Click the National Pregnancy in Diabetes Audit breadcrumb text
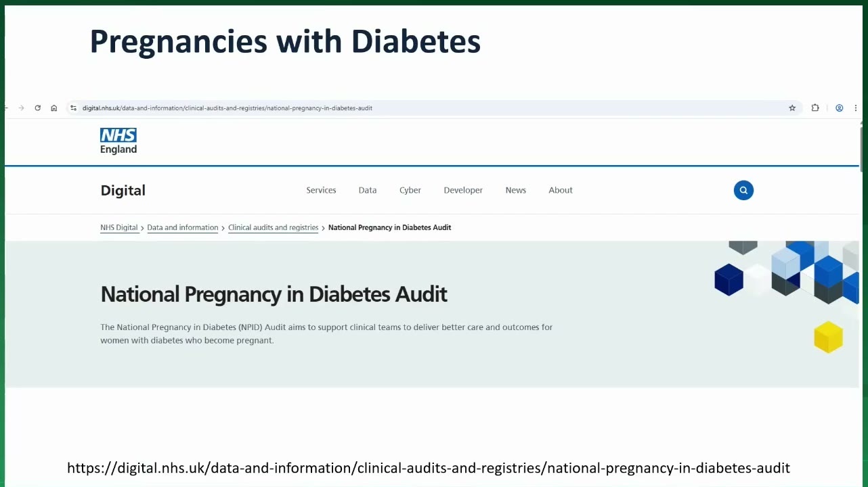This screenshot has width=868, height=487. click(390, 228)
